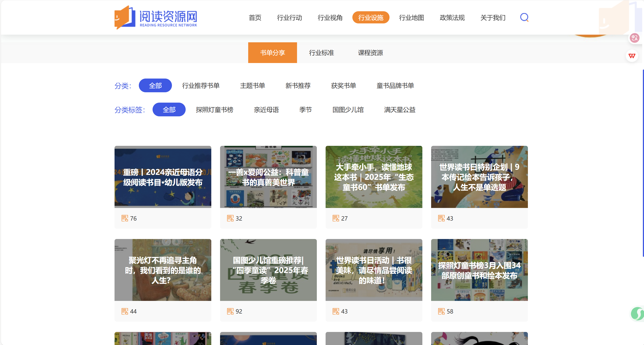Select the highlighted 行业设施 nav item
Viewport: 644px width, 345px height.
click(371, 18)
